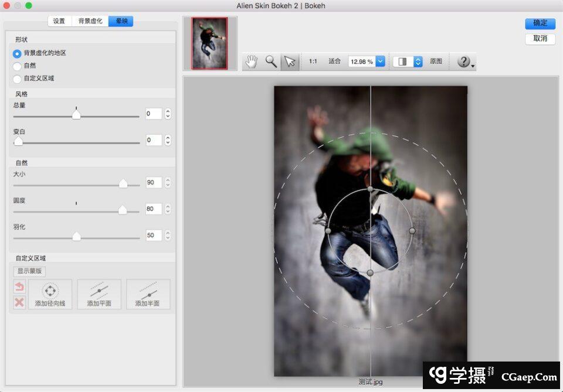Click the red X delete icon
The width and height of the screenshot is (563, 392).
click(x=19, y=302)
